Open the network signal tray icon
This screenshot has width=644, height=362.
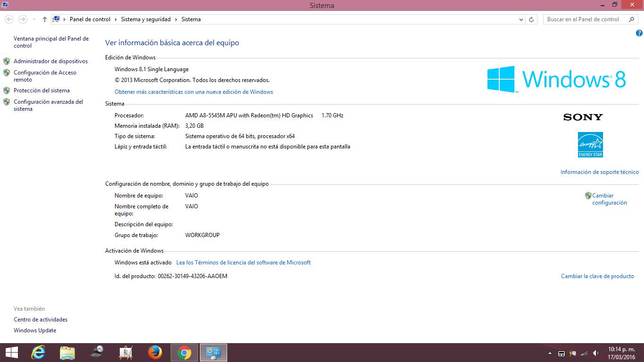click(x=584, y=353)
